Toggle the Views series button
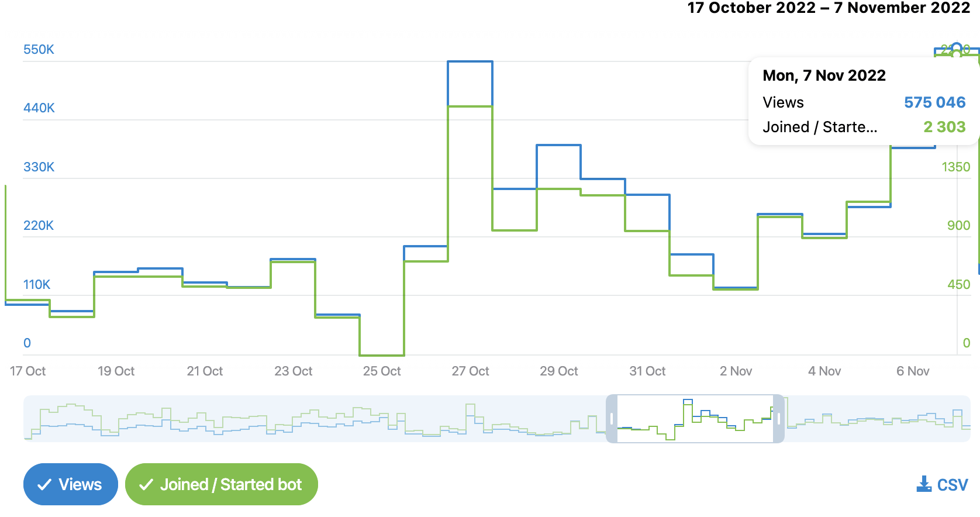This screenshot has height=517, width=980. (x=71, y=484)
